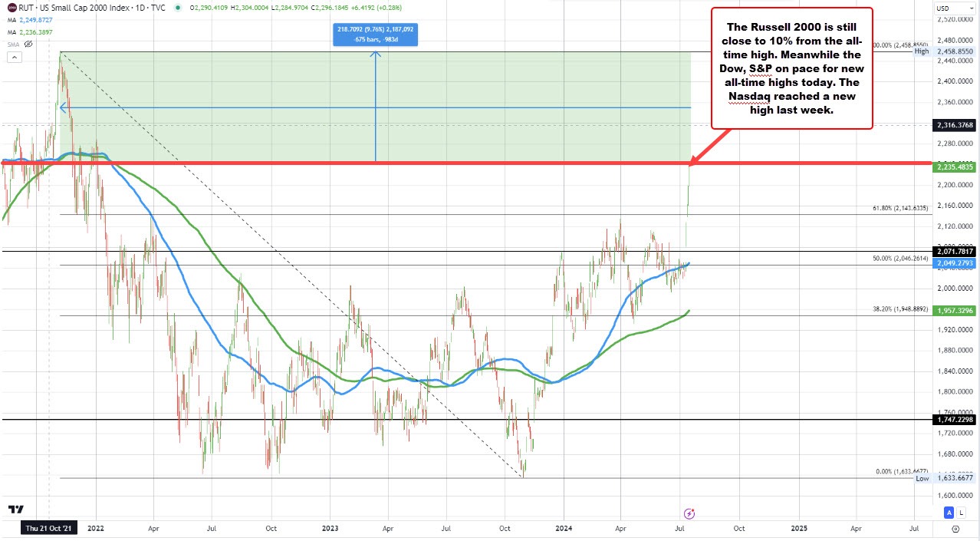Click the TradingView logo

[15, 509]
